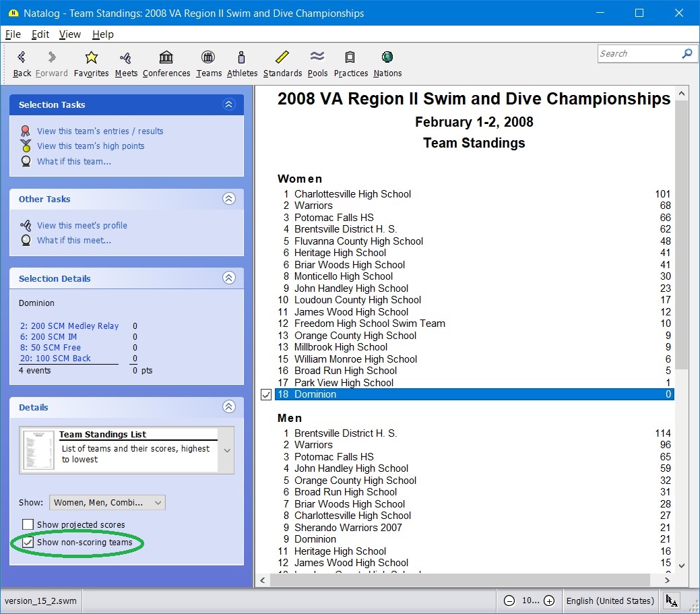Collapse the Selection Tasks panel
The height and width of the screenshot is (614, 700).
[228, 104]
